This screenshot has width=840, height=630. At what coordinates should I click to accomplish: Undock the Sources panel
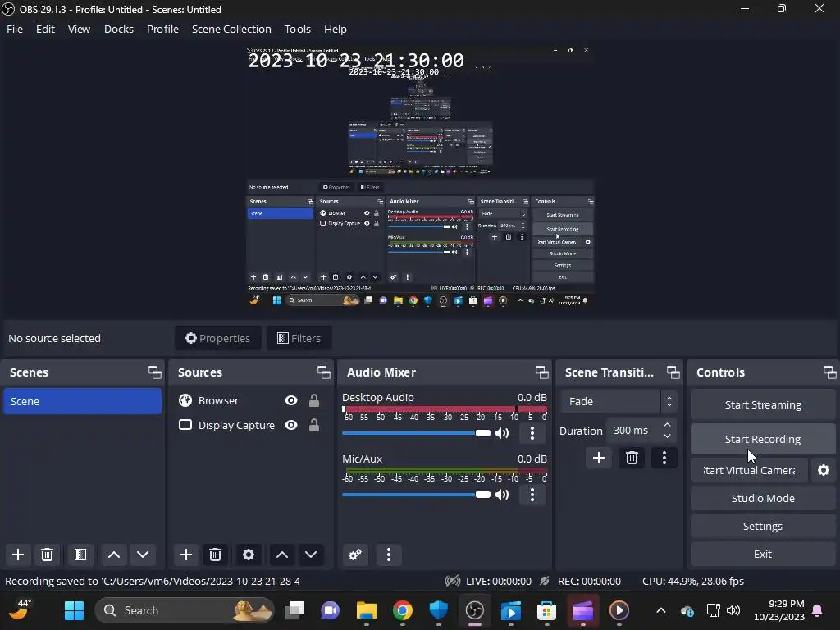(x=323, y=372)
